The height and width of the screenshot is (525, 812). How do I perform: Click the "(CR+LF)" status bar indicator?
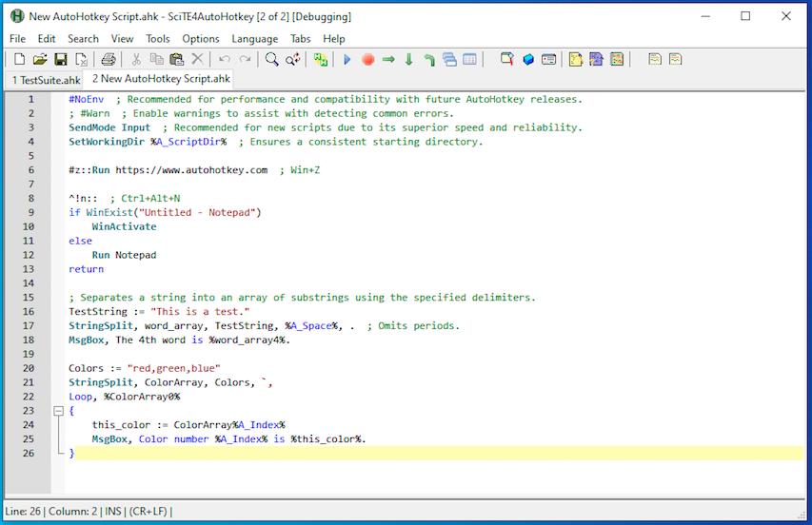pyautogui.click(x=149, y=512)
